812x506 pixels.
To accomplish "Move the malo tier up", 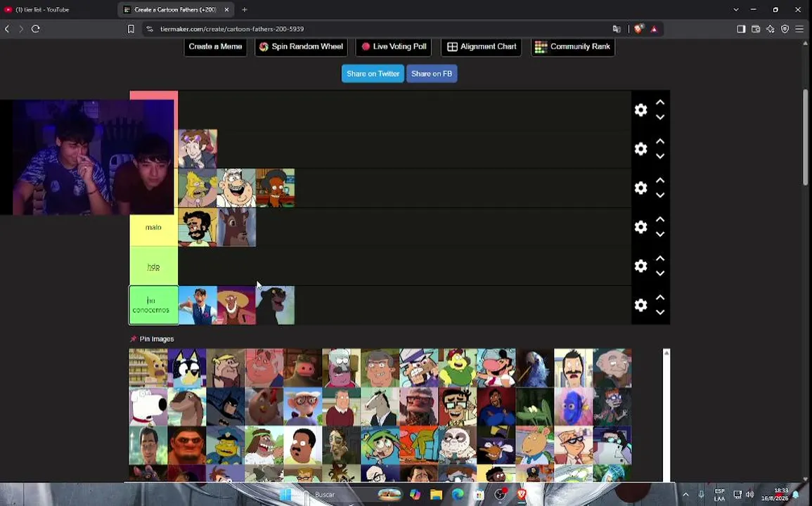I will pyautogui.click(x=660, y=219).
